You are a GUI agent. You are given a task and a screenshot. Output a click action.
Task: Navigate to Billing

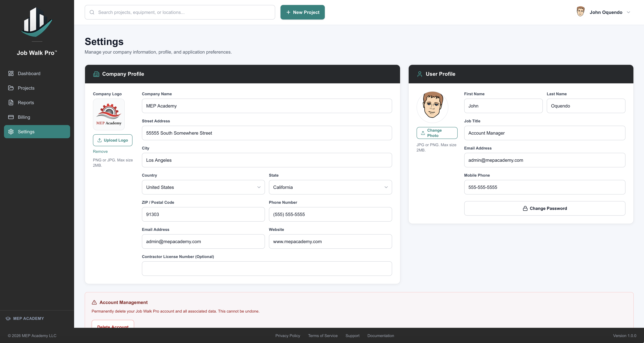(x=37, y=117)
